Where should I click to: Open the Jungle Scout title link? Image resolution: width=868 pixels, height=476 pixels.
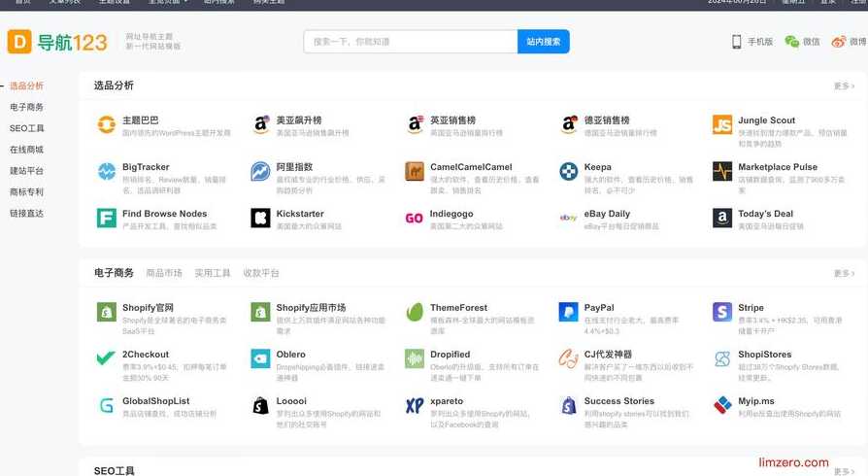pyautogui.click(x=766, y=120)
